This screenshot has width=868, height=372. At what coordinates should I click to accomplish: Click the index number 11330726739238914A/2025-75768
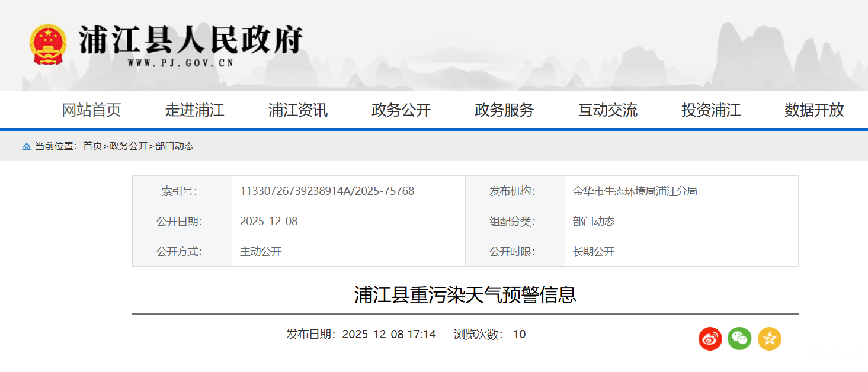click(327, 191)
